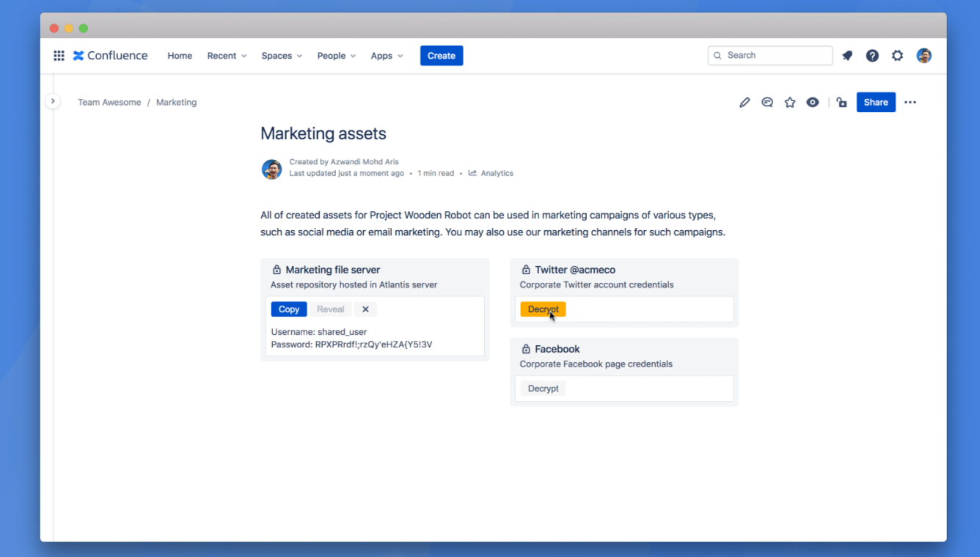This screenshot has height=557, width=980.
Task: Click the Analytics chart icon
Action: coord(472,174)
